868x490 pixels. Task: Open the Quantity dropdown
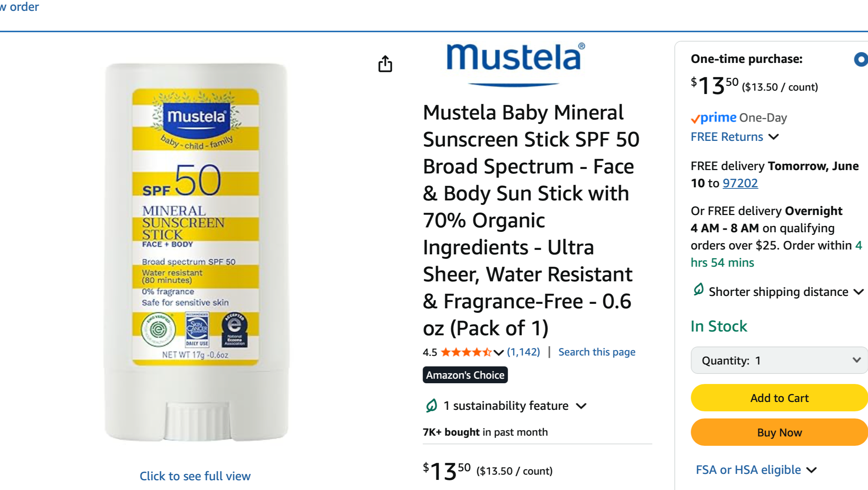coord(779,360)
